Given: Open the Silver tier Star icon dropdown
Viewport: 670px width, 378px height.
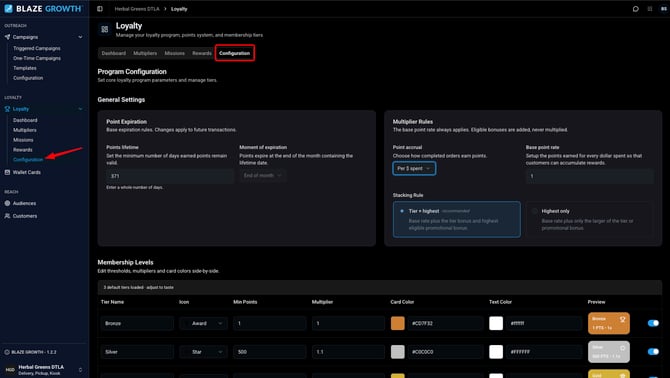Looking at the screenshot, I should click(x=203, y=352).
